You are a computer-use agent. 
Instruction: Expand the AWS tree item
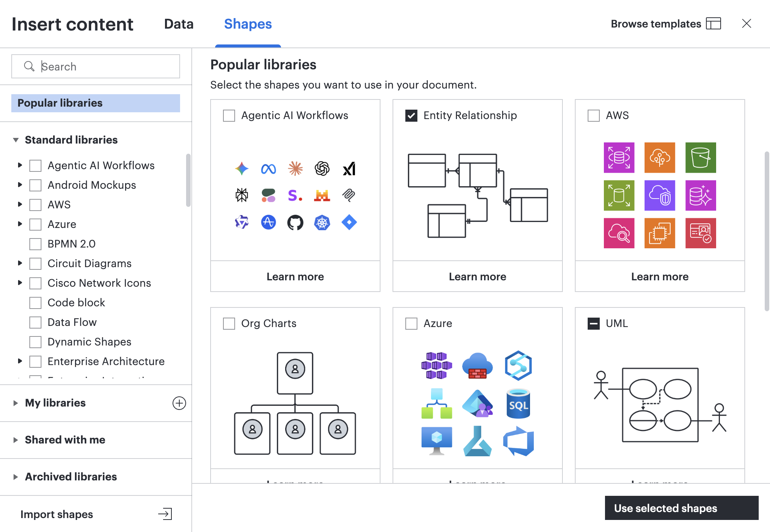tap(20, 204)
